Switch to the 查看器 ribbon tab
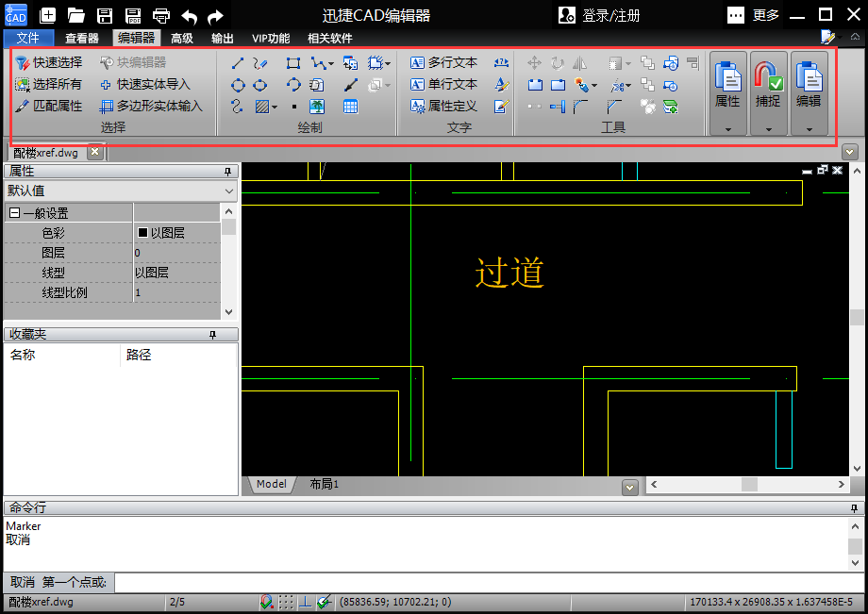The height and width of the screenshot is (614, 868). tap(82, 39)
